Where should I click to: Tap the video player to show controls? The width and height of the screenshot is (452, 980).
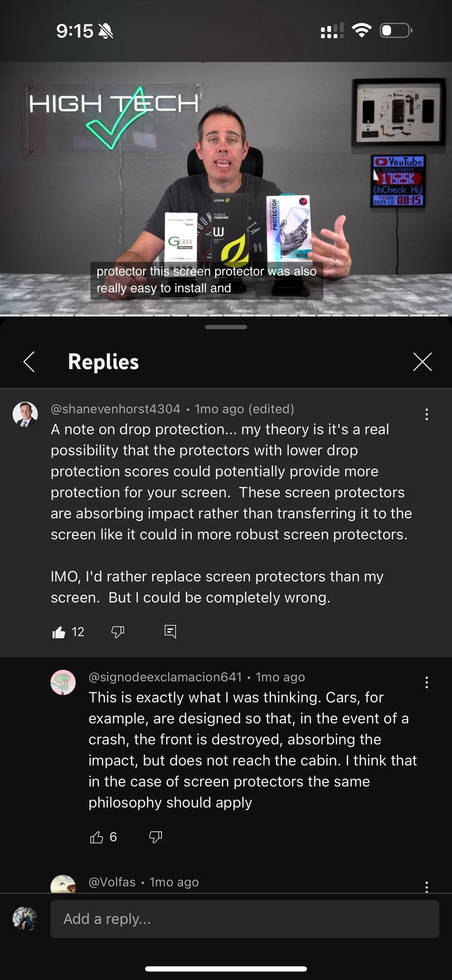pyautogui.click(x=226, y=188)
